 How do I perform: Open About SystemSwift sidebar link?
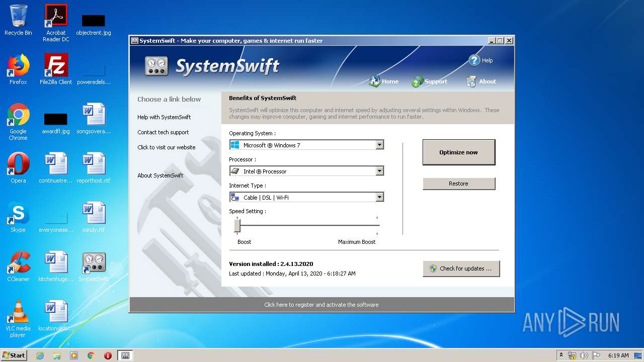point(160,175)
